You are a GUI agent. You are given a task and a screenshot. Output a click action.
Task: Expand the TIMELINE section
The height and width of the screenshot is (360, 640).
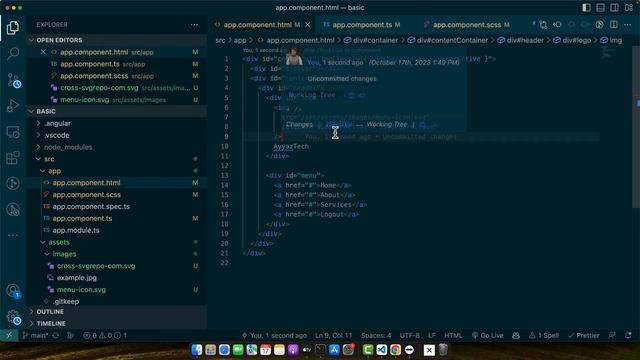tap(116, 323)
